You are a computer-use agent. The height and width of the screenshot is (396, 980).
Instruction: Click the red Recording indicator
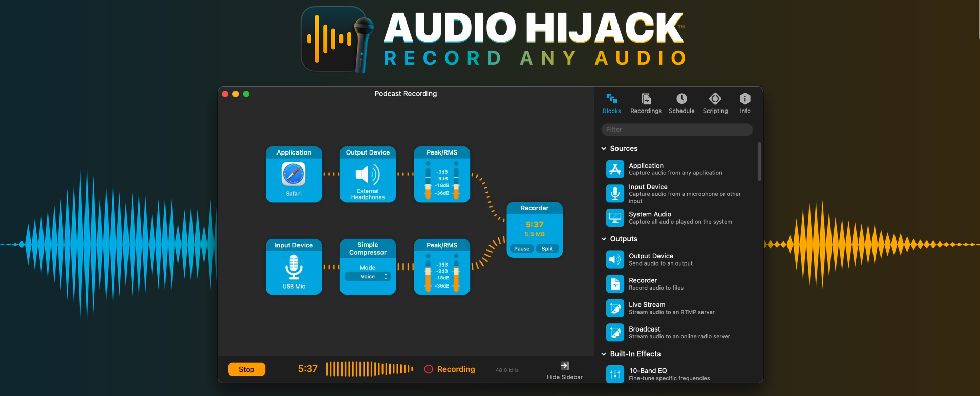[429, 369]
